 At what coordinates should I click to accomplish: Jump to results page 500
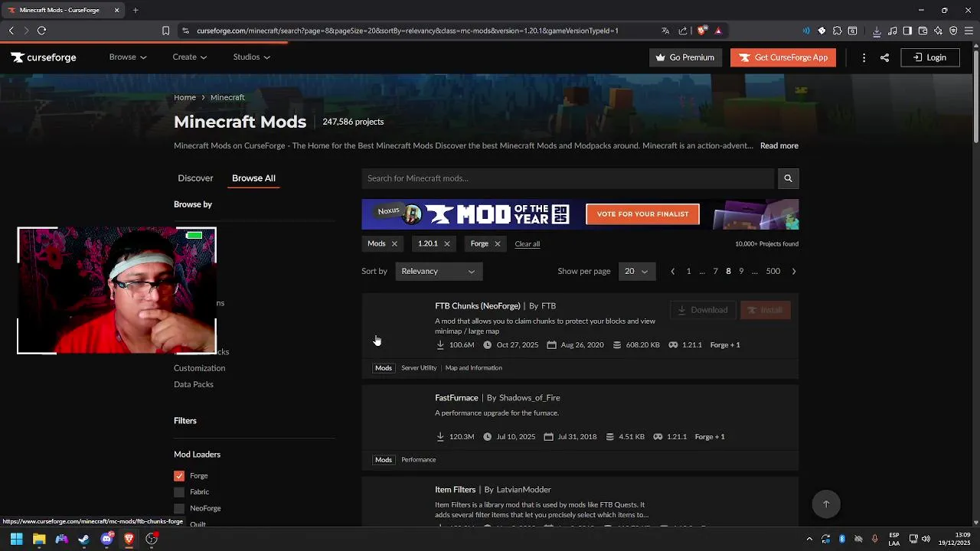pos(773,271)
